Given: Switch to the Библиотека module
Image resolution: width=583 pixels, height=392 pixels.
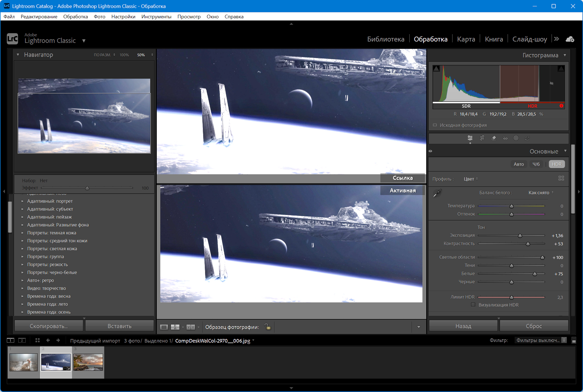Looking at the screenshot, I should (x=386, y=39).
